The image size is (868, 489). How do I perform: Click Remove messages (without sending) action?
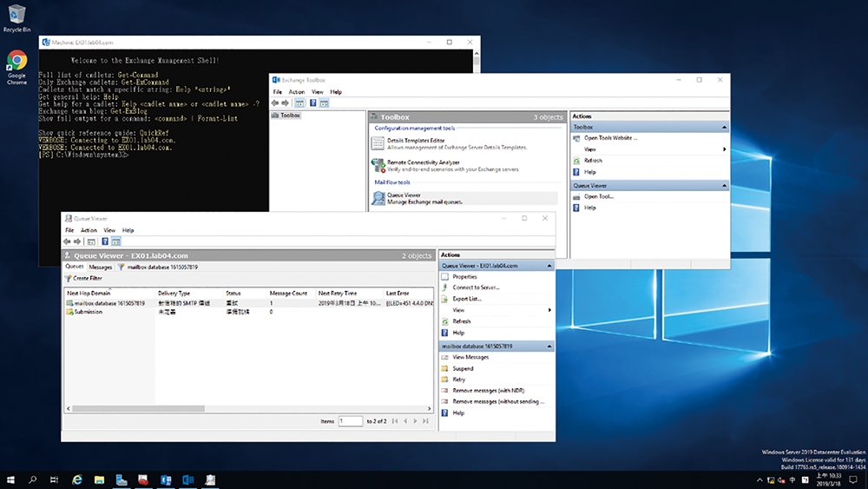(x=497, y=401)
